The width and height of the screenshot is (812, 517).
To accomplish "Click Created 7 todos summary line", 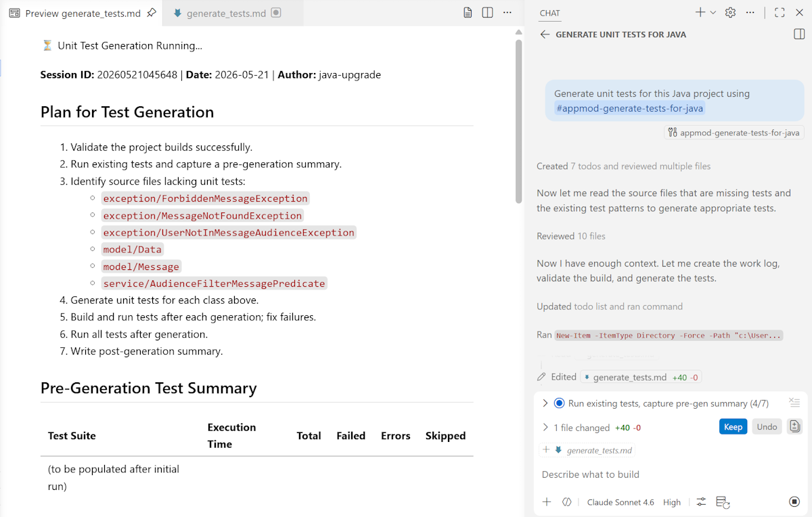I will [623, 166].
